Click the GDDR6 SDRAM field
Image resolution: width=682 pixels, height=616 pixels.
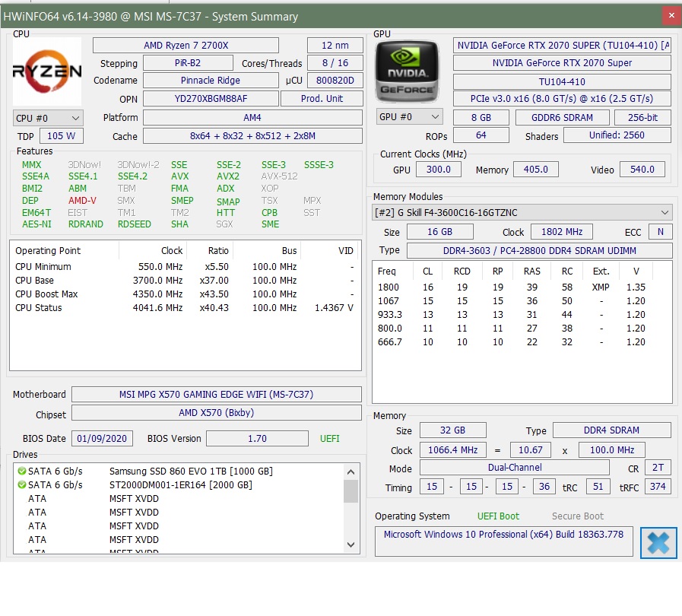562,117
